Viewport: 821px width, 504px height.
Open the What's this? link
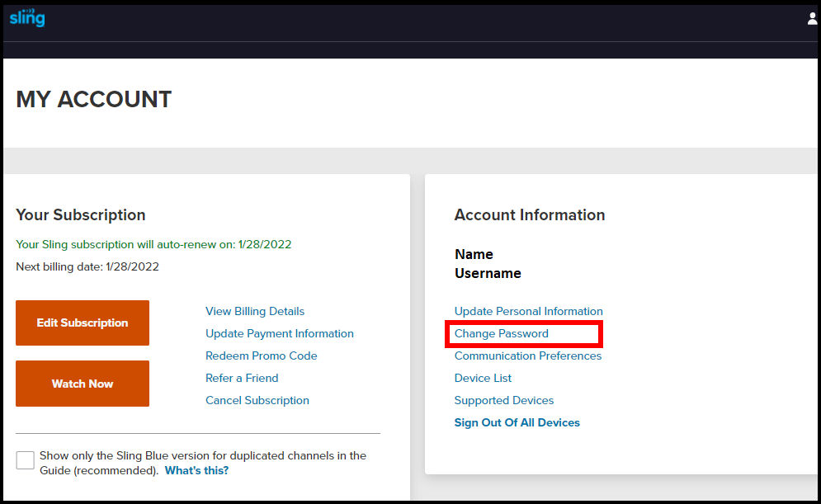coord(197,470)
